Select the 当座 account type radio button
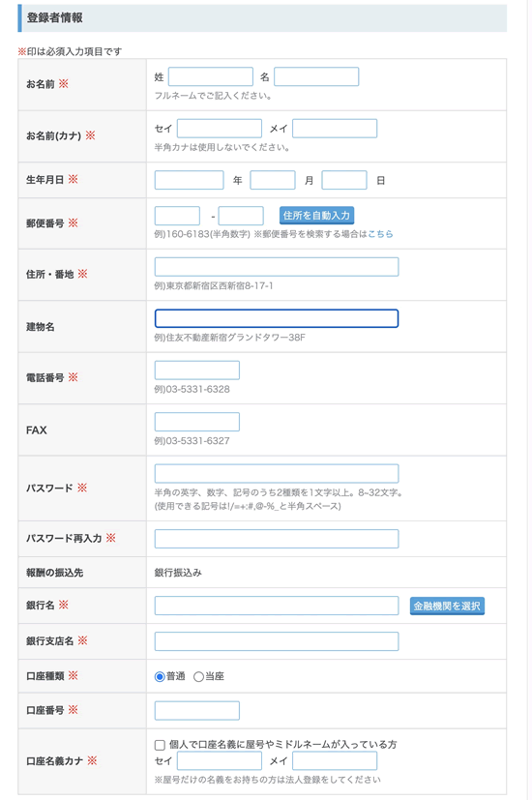The height and width of the screenshot is (800, 532). 198,676
